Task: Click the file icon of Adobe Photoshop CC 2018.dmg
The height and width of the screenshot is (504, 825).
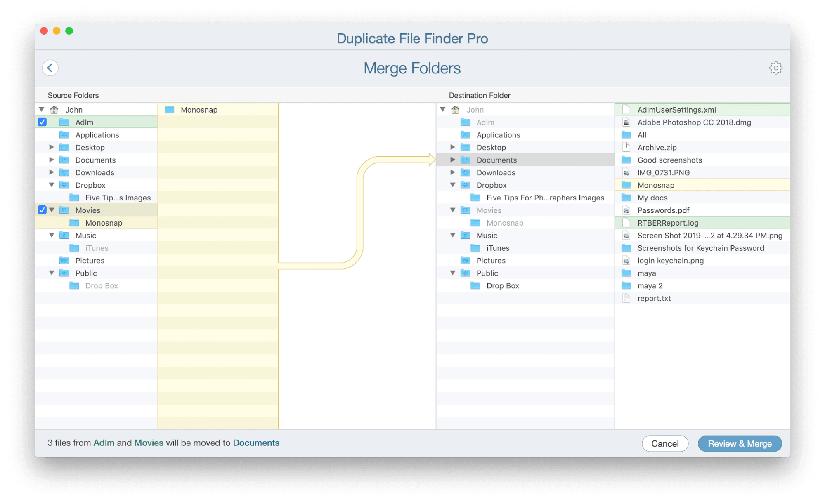Action: [x=626, y=122]
